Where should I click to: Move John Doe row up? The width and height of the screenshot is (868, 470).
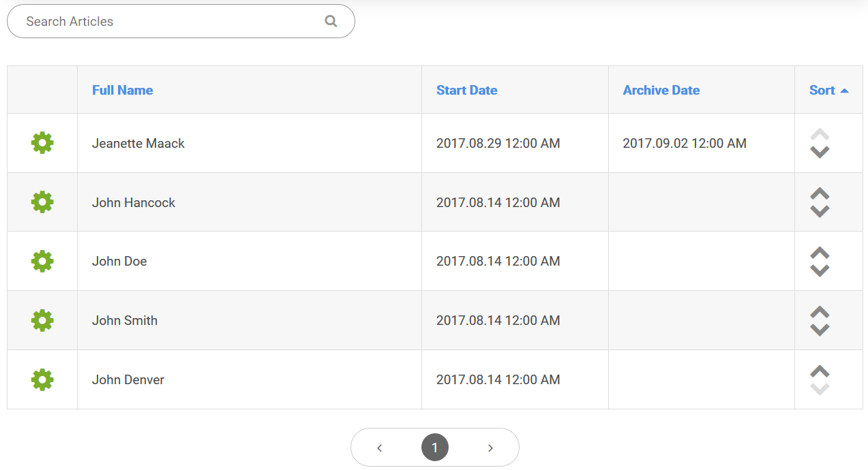pos(820,252)
